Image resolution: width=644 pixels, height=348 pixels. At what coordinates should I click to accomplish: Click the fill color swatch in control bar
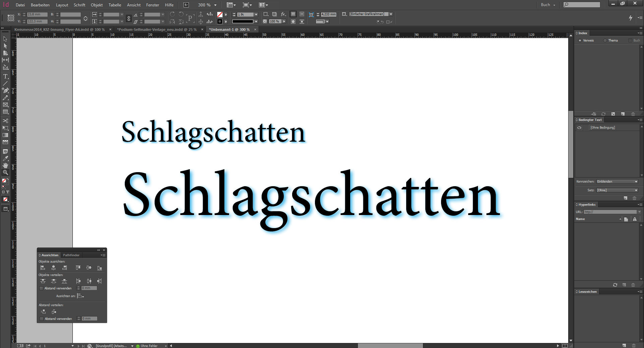pos(220,15)
